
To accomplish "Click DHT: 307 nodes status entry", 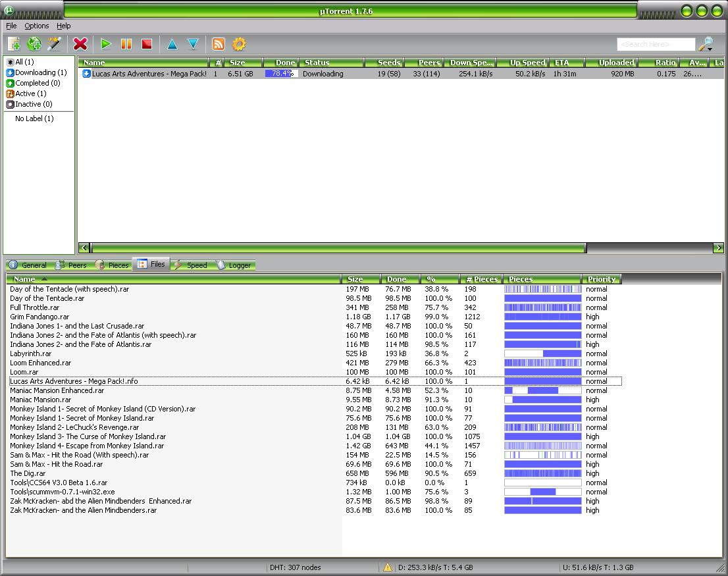I will pyautogui.click(x=296, y=567).
